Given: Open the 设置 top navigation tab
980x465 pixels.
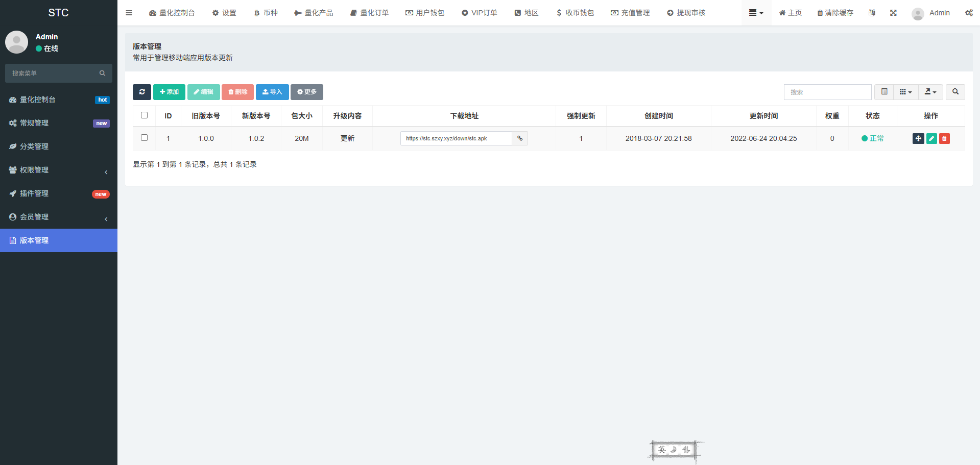Looking at the screenshot, I should pyautogui.click(x=224, y=13).
